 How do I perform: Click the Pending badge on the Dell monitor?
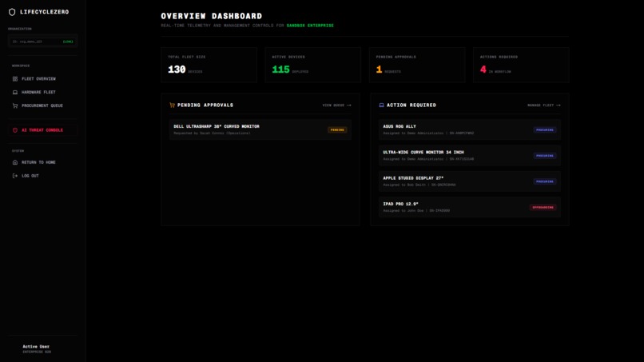click(337, 129)
